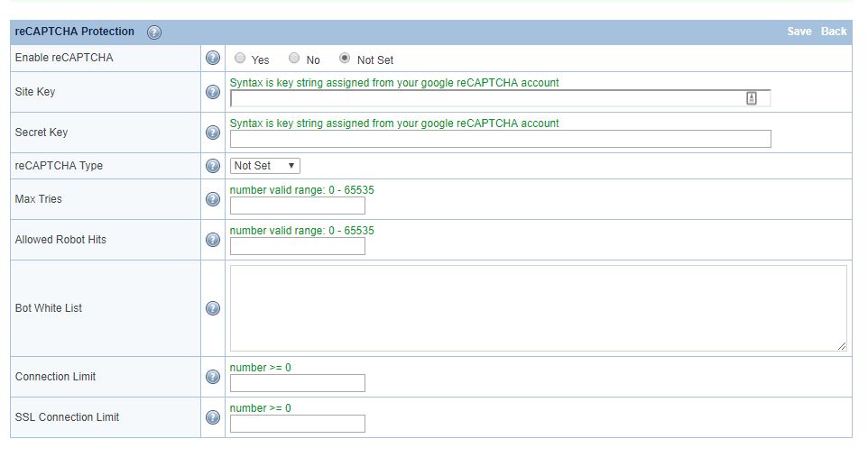Click the Max Tries help icon
This screenshot has width=868, height=457.
pyautogui.click(x=213, y=199)
